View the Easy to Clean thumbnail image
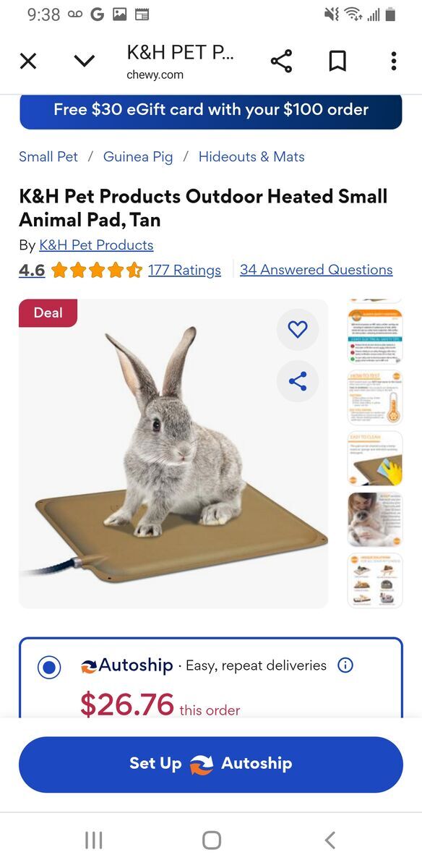 pos(375,459)
